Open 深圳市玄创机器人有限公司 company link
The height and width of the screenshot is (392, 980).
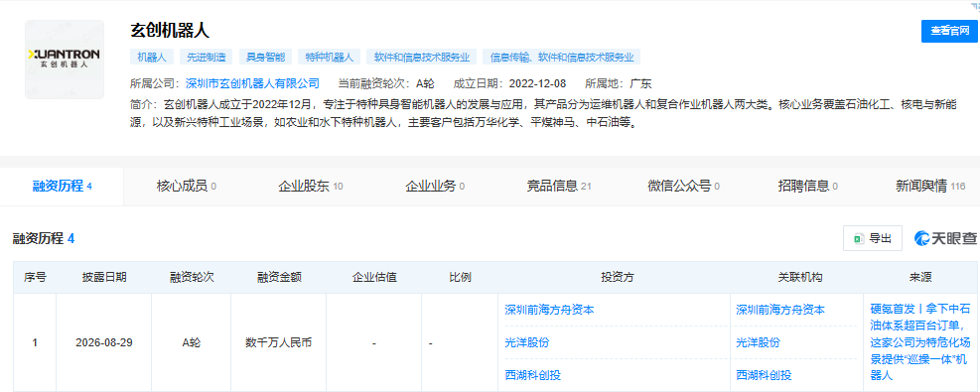pyautogui.click(x=252, y=83)
